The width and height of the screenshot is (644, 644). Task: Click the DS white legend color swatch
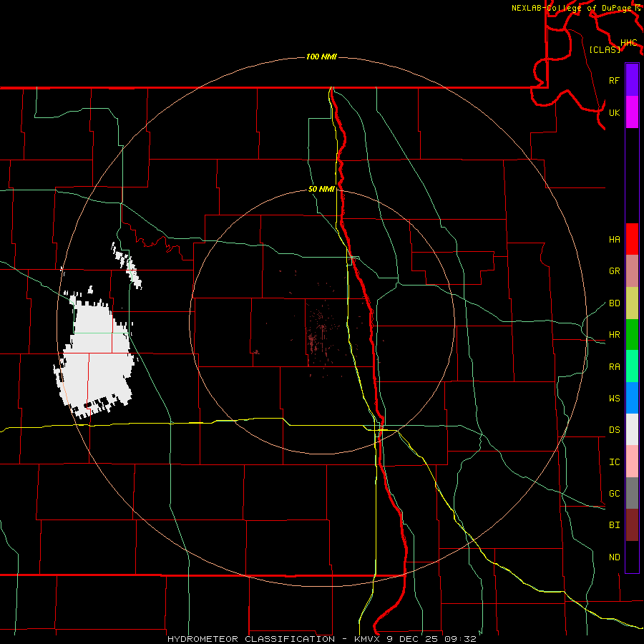[632, 429]
